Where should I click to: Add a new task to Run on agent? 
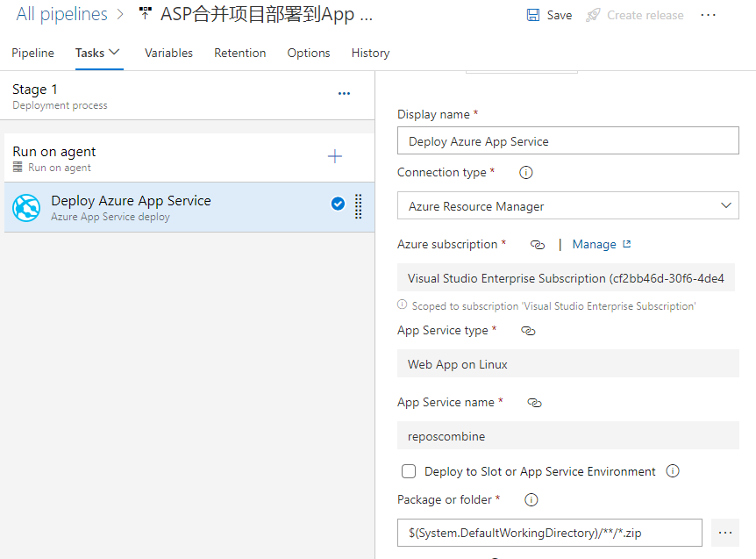pos(335,155)
